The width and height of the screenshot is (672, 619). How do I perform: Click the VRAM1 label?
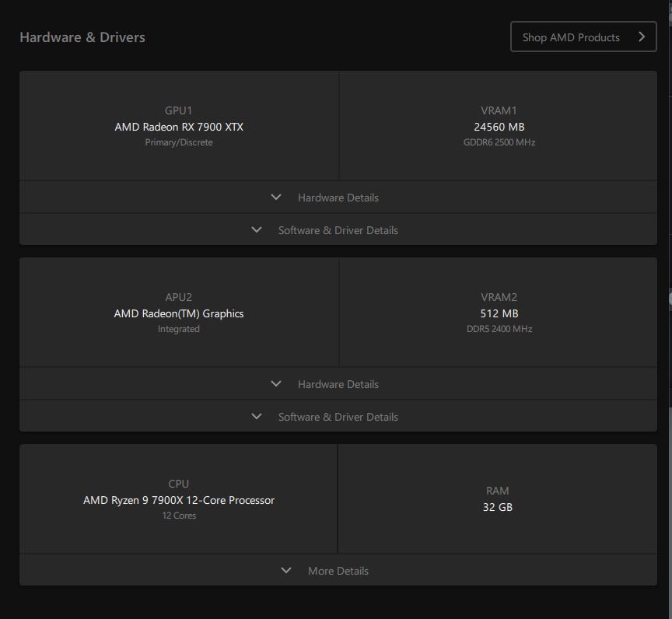tap(499, 110)
